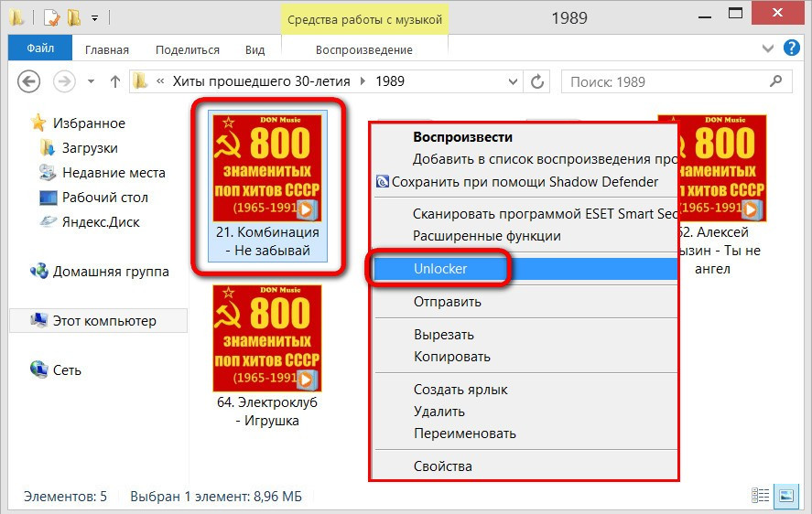This screenshot has height=514, width=812.
Task: Click the Shadow Defender icon in menu
Action: pyautogui.click(x=382, y=182)
